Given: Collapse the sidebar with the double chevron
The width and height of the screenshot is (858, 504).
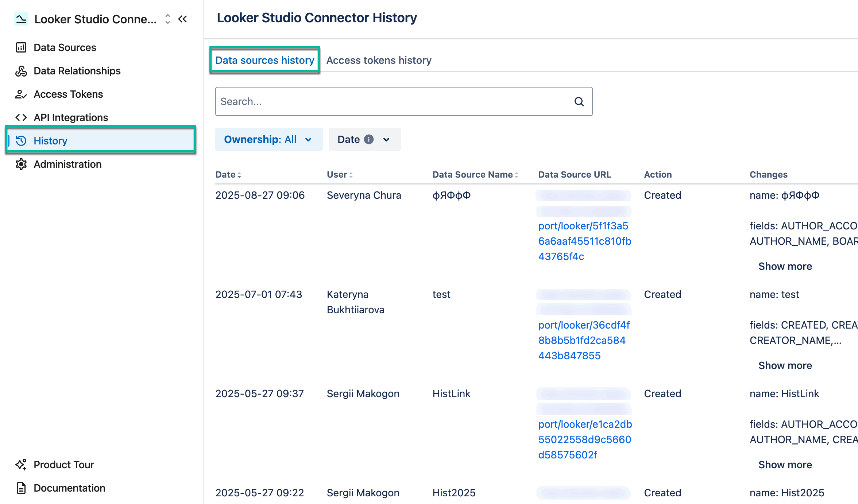Looking at the screenshot, I should click(183, 19).
